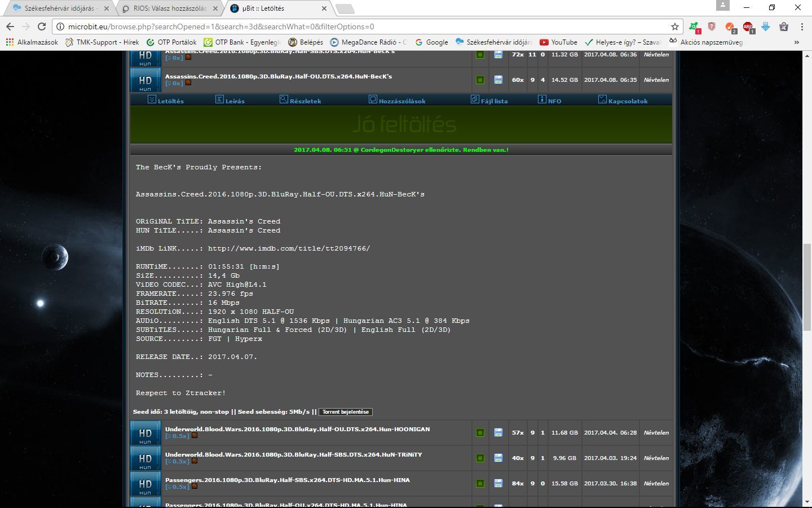Open the Letöltés tab of the torrent

(x=166, y=100)
